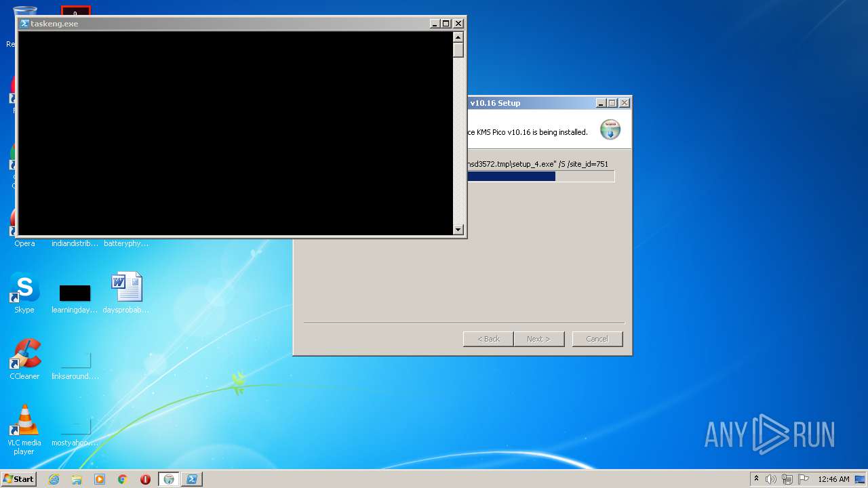
Task: Select the linksaround file icon
Action: pyautogui.click(x=75, y=360)
